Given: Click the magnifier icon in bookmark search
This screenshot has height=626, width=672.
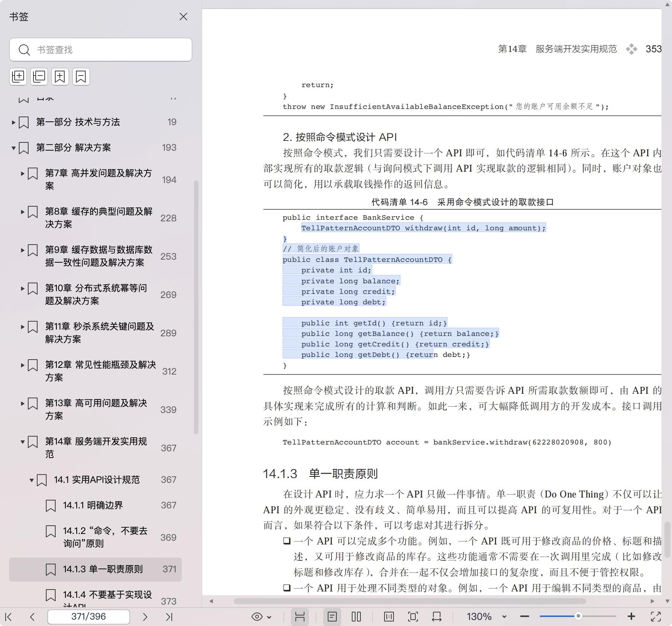Looking at the screenshot, I should [x=24, y=50].
